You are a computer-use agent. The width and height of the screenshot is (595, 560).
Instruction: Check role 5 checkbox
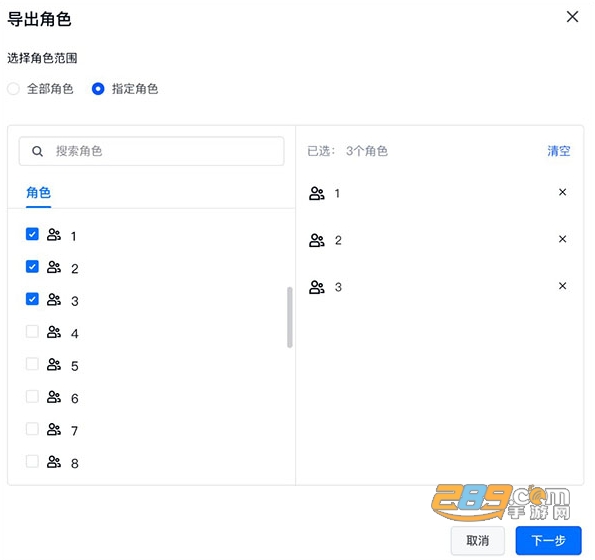(x=32, y=364)
